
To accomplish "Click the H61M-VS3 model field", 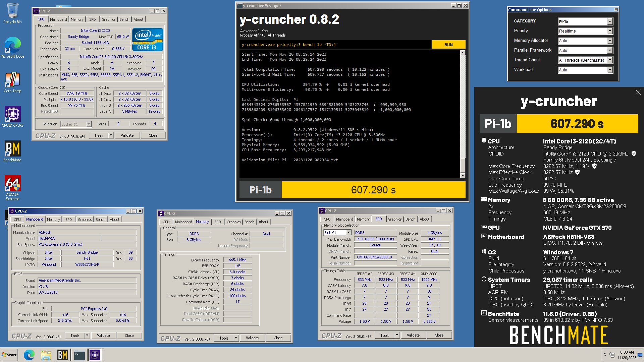I will click(69, 238).
